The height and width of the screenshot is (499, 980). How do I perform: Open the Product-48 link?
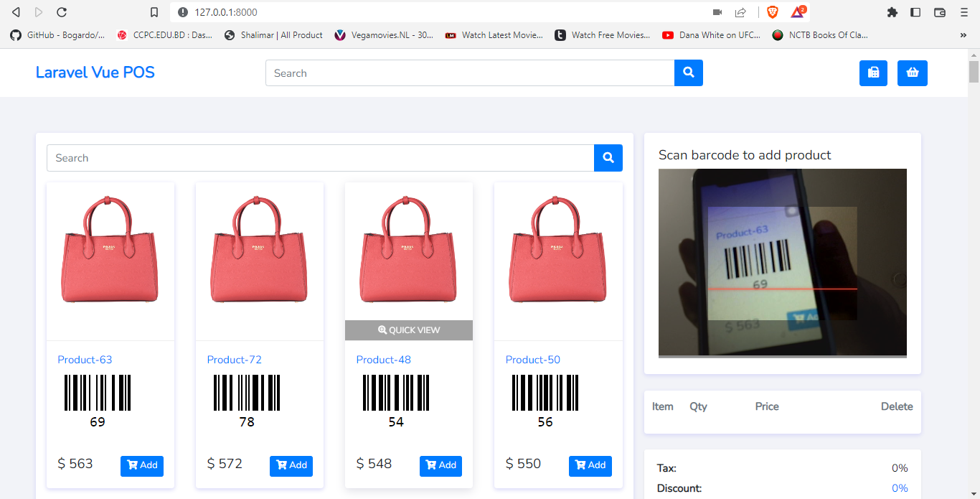(384, 360)
